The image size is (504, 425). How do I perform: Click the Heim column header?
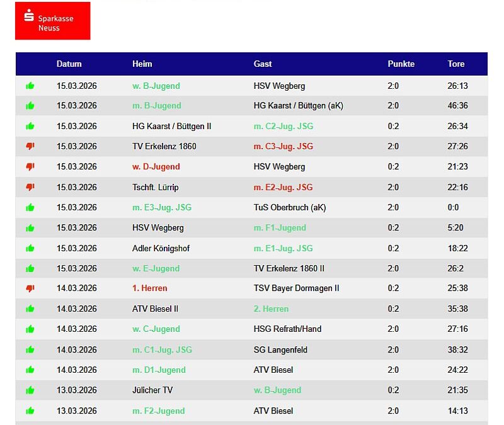click(x=142, y=64)
